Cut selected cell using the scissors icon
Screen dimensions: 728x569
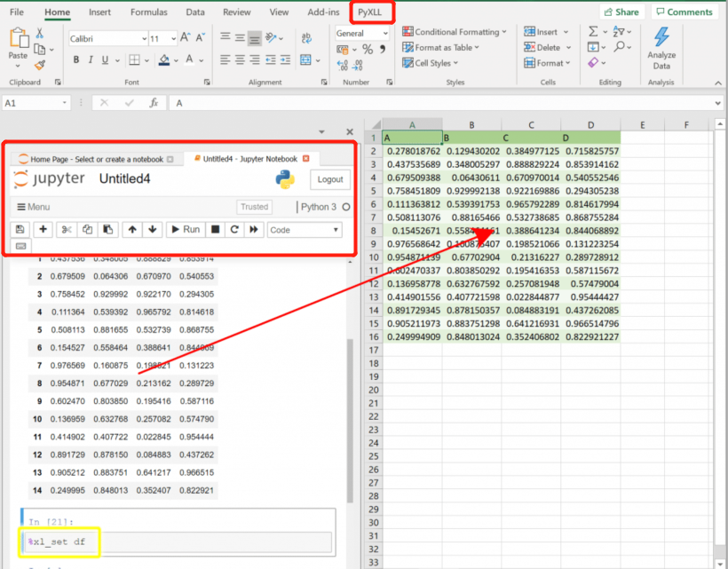(x=67, y=229)
